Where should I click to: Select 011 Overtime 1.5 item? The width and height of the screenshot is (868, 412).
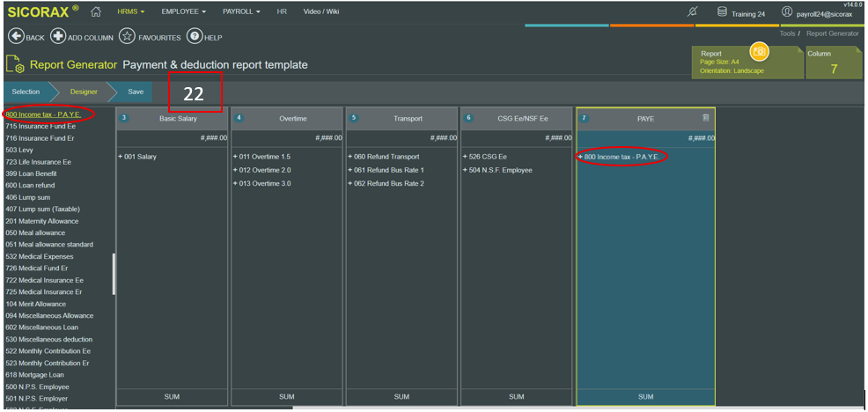261,157
